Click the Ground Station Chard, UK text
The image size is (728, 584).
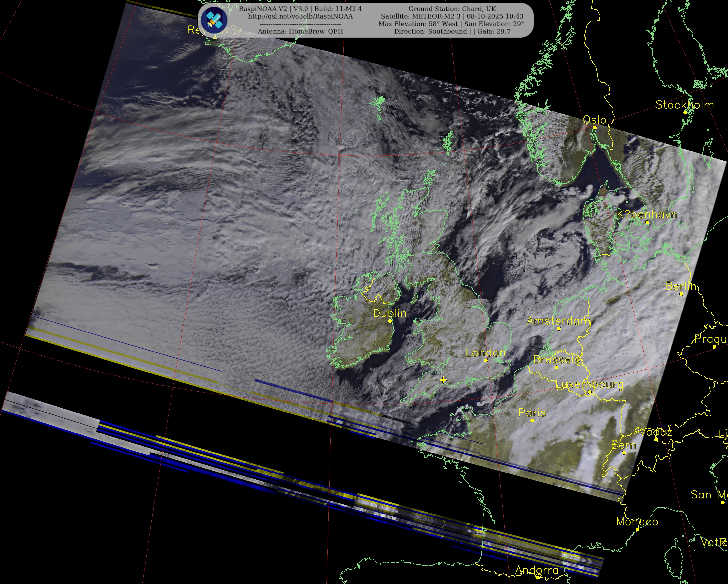click(x=452, y=9)
